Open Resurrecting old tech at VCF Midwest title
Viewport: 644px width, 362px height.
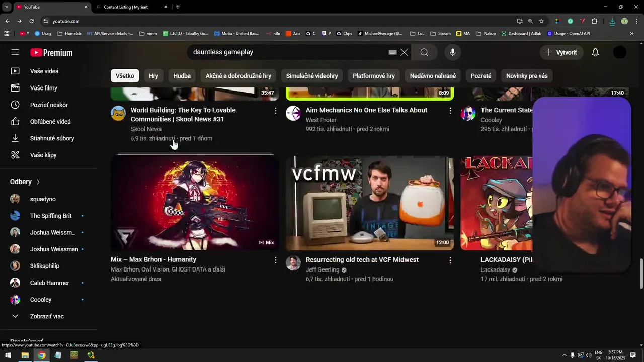tap(362, 260)
